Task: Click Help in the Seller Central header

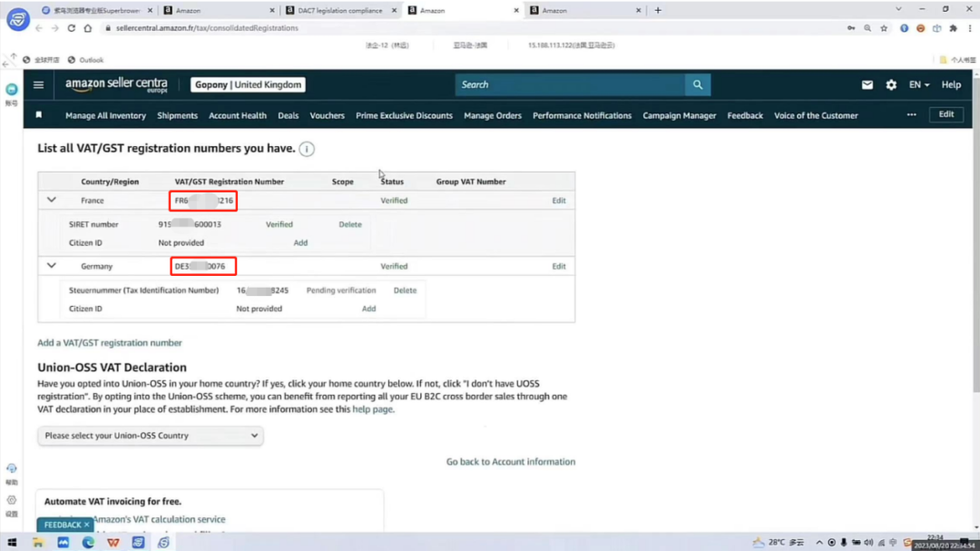Action: (x=951, y=84)
